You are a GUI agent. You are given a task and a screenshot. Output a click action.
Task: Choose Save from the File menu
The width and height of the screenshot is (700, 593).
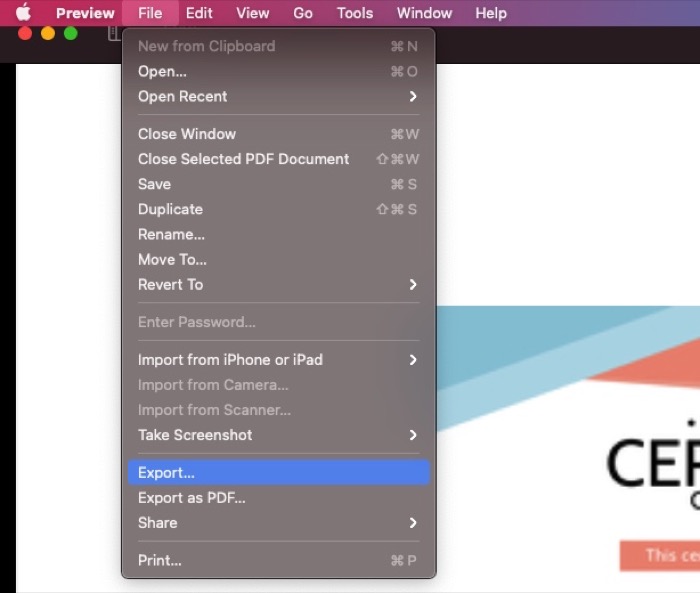click(279, 184)
